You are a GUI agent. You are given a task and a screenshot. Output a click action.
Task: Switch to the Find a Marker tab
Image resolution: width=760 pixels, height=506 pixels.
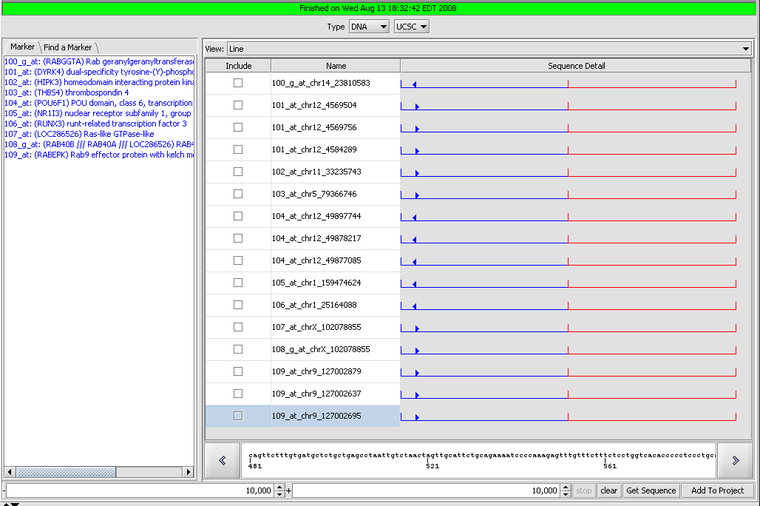(68, 48)
